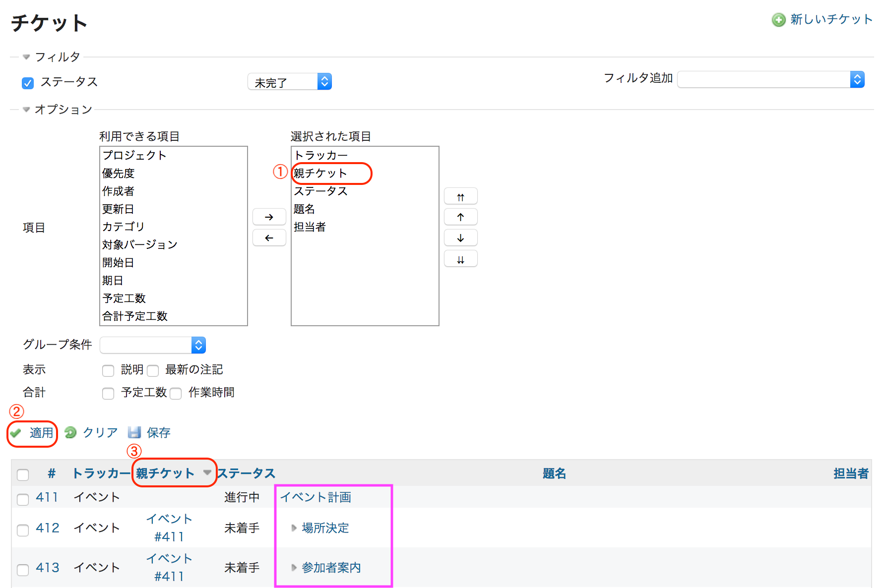This screenshot has height=588, width=884.
Task: Select 作成者 in available items
Action: (173, 191)
